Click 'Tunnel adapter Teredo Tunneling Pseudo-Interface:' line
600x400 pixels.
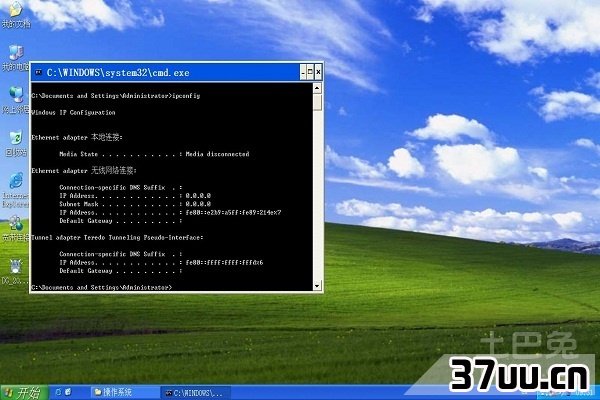click(x=117, y=238)
